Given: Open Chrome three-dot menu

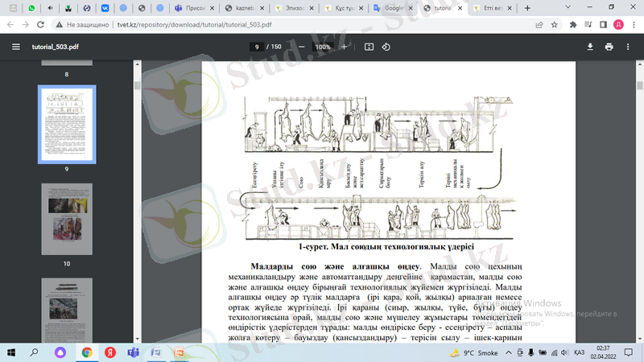Looking at the screenshot, I should pos(634,25).
